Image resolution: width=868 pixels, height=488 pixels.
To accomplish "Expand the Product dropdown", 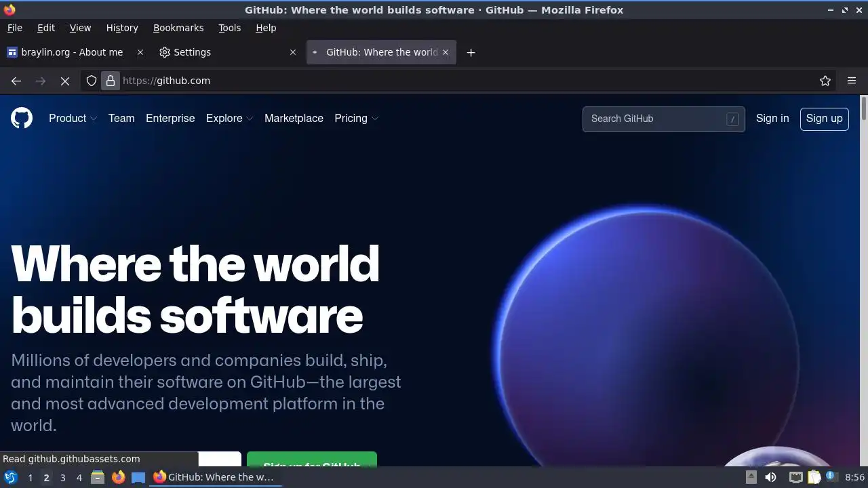I will coord(73,118).
